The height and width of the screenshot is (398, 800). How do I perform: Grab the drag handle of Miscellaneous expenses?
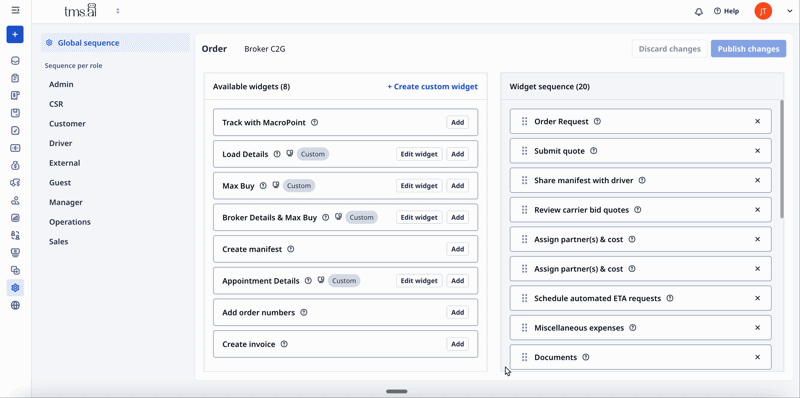[x=524, y=328]
